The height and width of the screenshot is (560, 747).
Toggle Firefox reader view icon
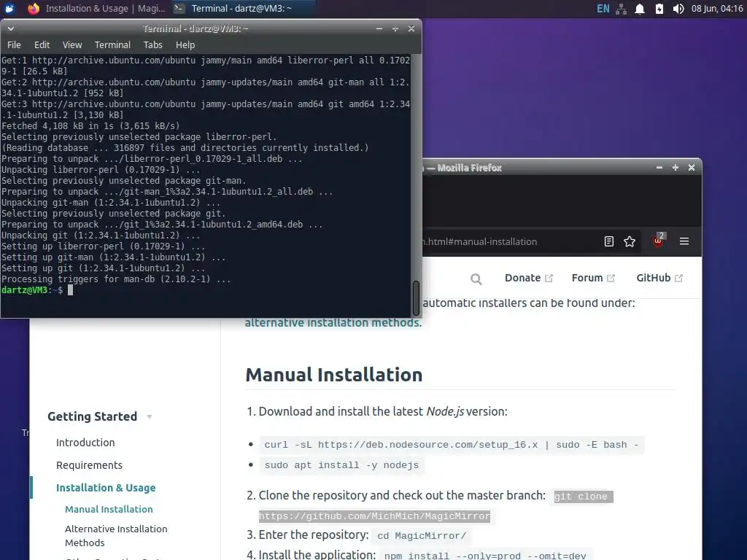pyautogui.click(x=609, y=241)
